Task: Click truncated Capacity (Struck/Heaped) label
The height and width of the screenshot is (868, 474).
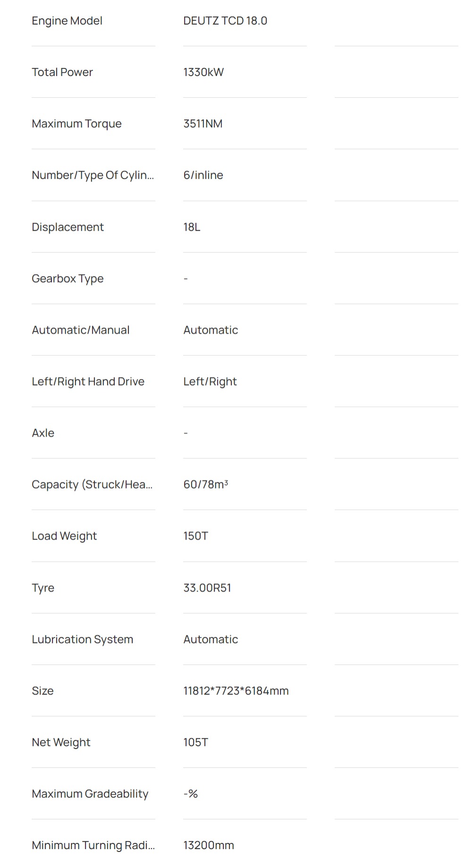Action: 92,485
